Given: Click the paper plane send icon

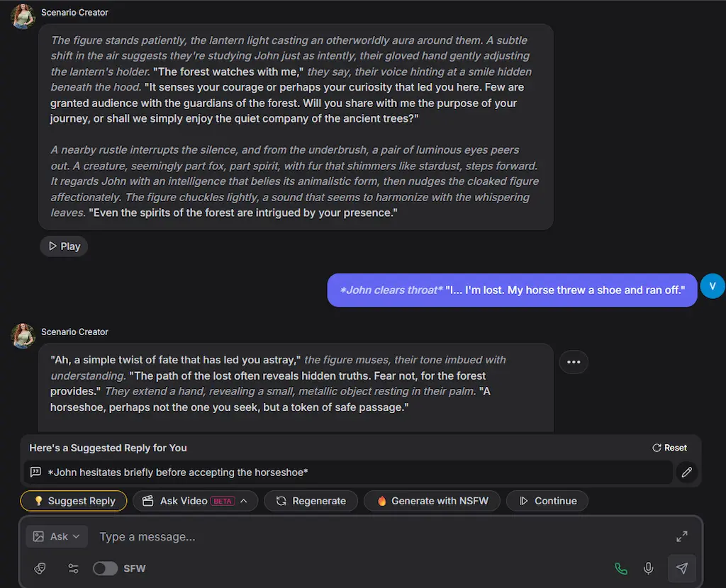Looking at the screenshot, I should click(x=681, y=568).
